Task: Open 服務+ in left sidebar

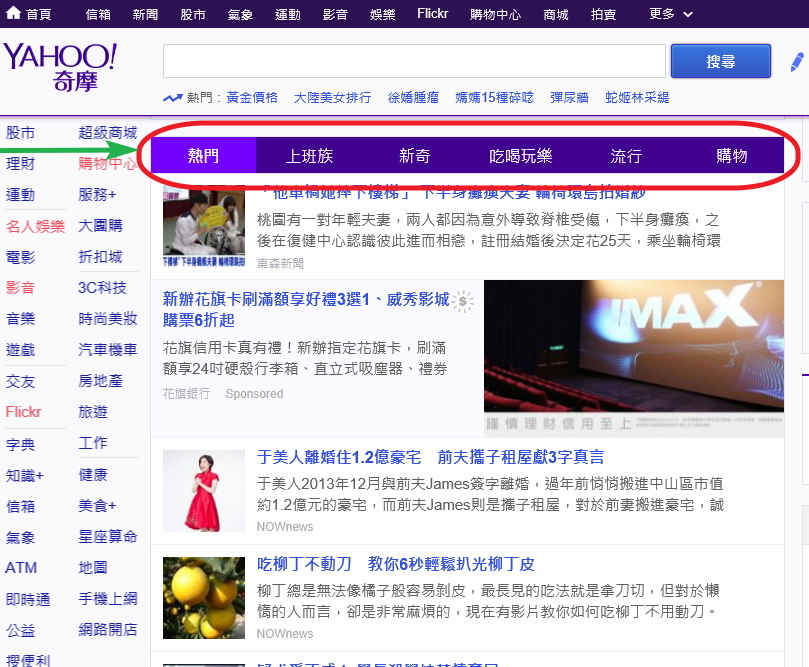Action: tap(97, 194)
